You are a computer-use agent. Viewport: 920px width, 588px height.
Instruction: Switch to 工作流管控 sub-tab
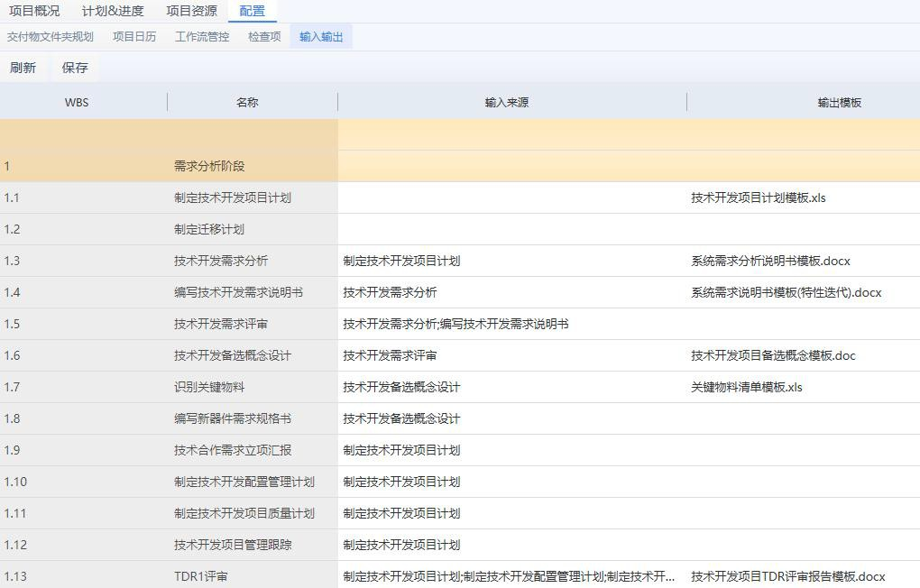[202, 37]
